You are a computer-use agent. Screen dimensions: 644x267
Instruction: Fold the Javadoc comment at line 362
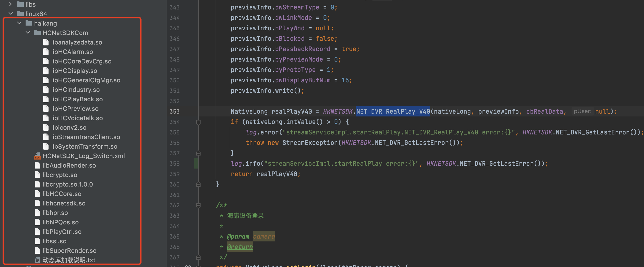pyautogui.click(x=198, y=205)
